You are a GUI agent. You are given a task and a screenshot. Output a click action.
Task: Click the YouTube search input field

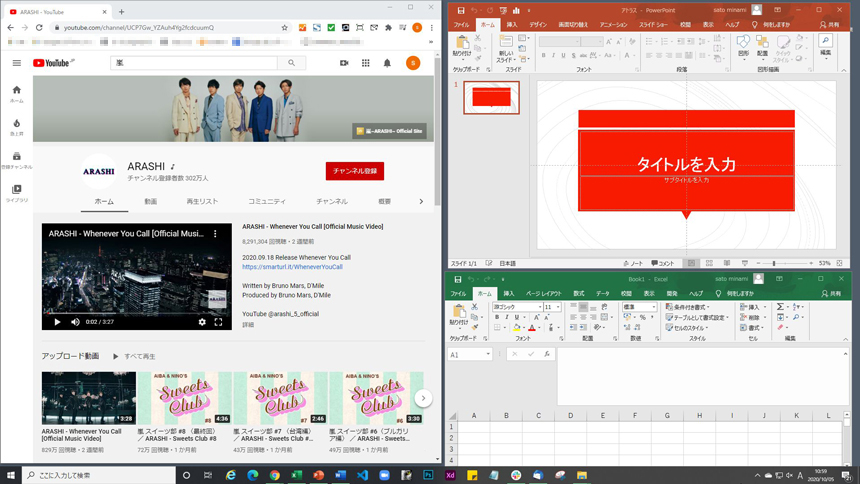194,63
